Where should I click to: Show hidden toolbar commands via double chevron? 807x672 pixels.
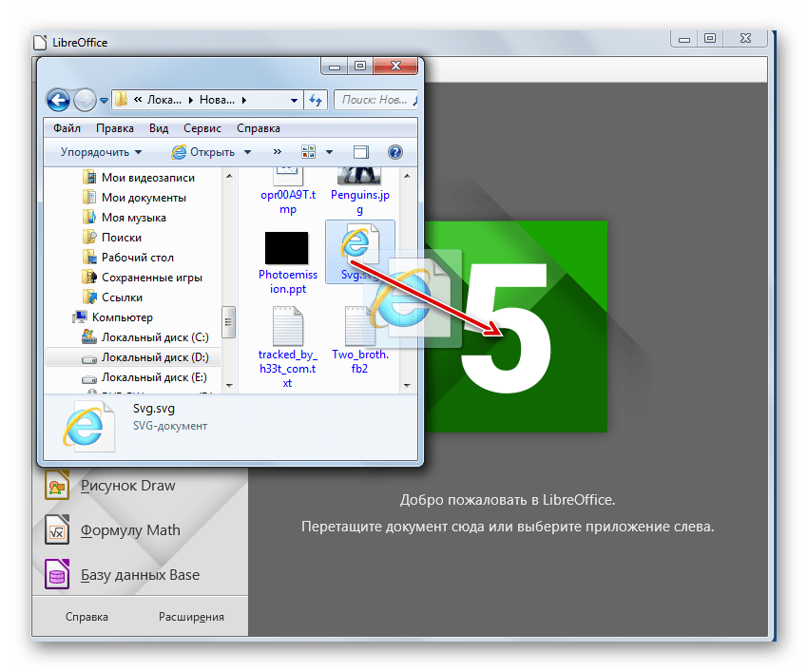pyautogui.click(x=278, y=152)
